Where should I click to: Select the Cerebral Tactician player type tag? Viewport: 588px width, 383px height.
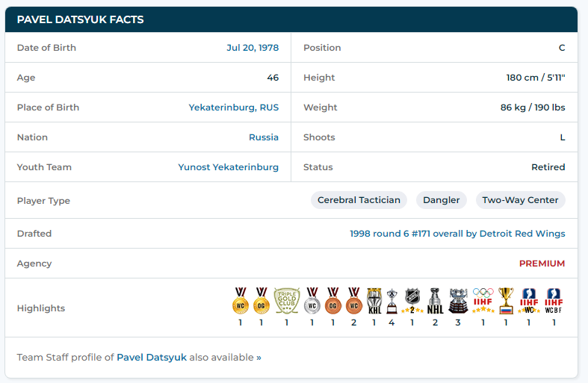[359, 200]
